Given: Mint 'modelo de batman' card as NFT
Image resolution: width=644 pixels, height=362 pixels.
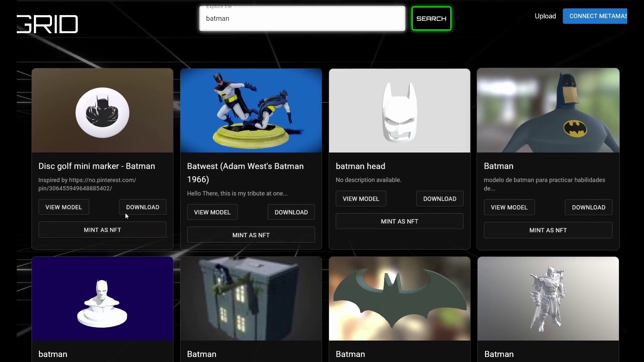Looking at the screenshot, I should (x=548, y=230).
